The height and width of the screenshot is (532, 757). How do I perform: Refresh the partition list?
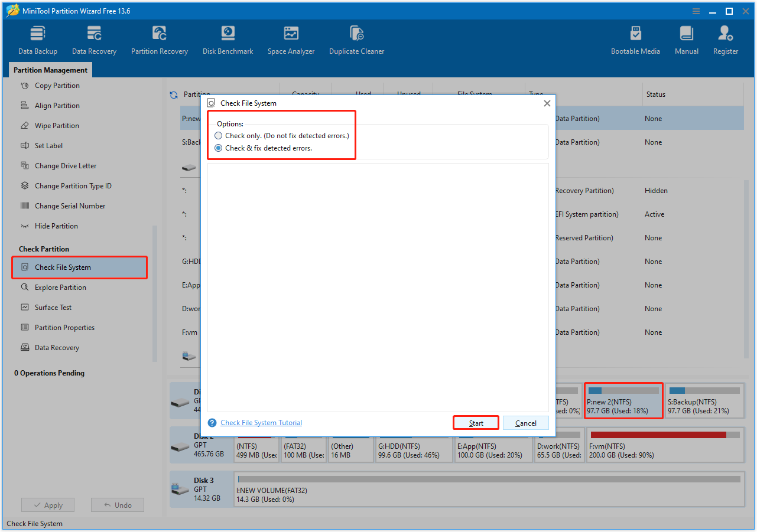tap(174, 94)
